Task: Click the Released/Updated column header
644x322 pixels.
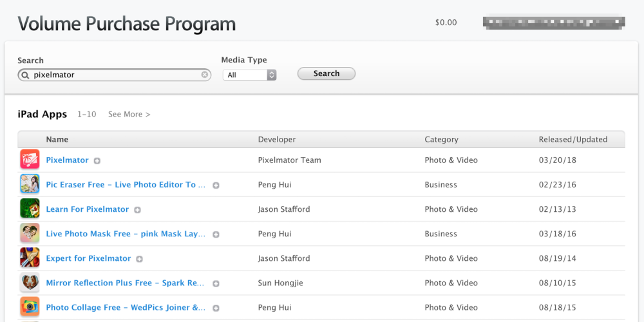Action: tap(573, 140)
